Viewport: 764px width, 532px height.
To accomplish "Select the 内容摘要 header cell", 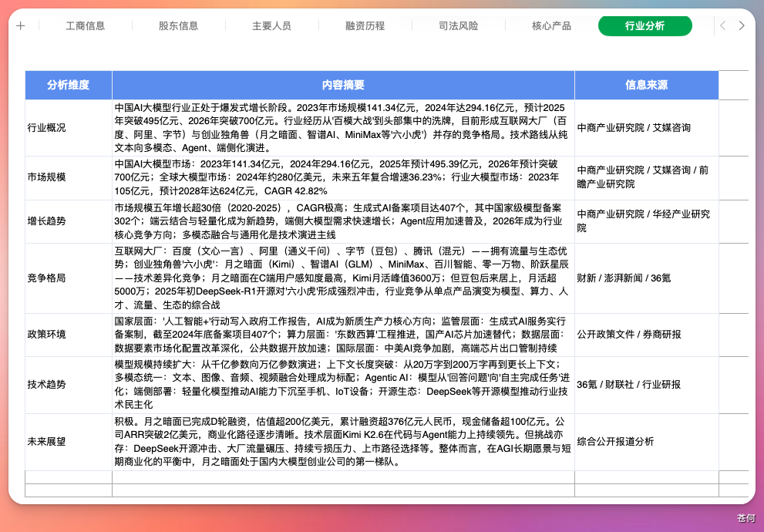I will [x=344, y=86].
